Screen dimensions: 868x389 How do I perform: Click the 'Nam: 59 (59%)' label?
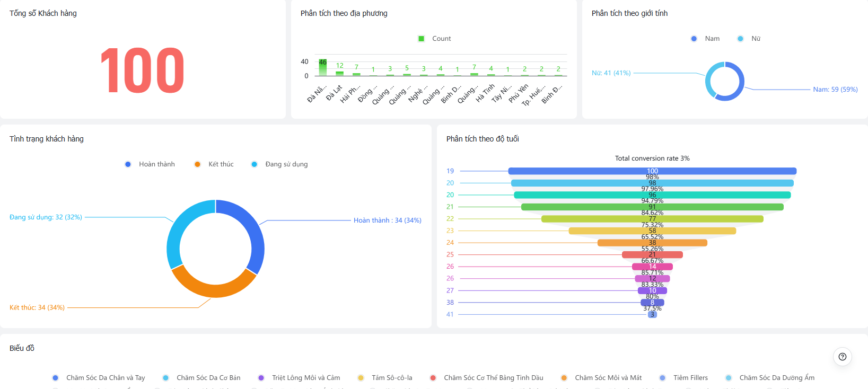(836, 90)
